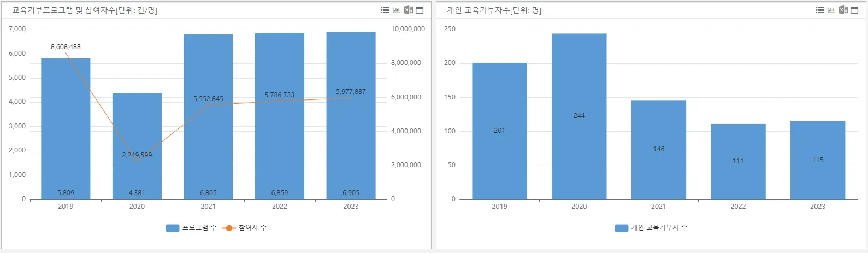The width and height of the screenshot is (868, 253).
Task: Switch left panel to bar chart view
Action: (x=397, y=10)
